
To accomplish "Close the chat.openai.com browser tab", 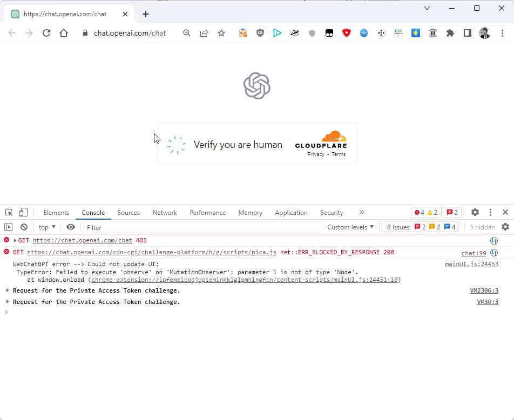I will 125,14.
